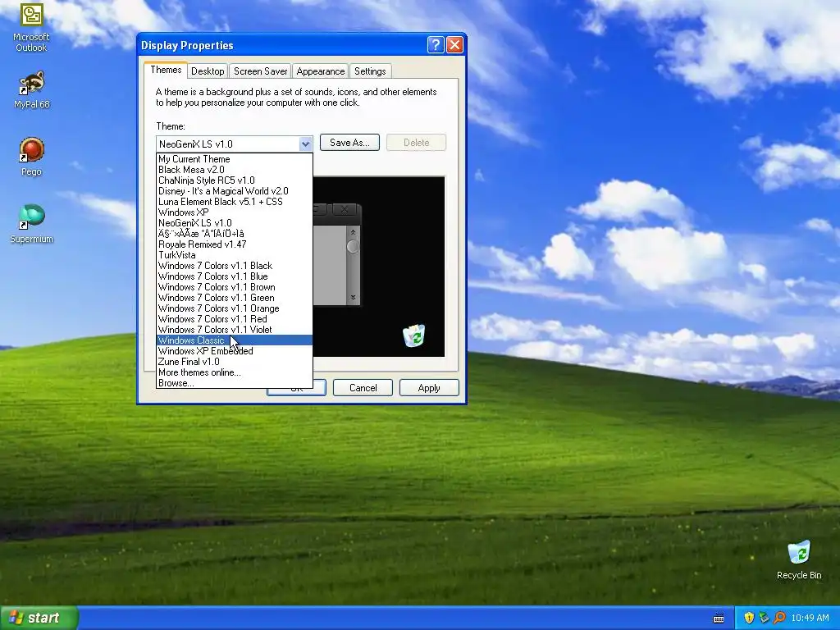The image size is (840, 630).
Task: Choose the highlighted Windows Classic theme
Action: click(x=234, y=340)
